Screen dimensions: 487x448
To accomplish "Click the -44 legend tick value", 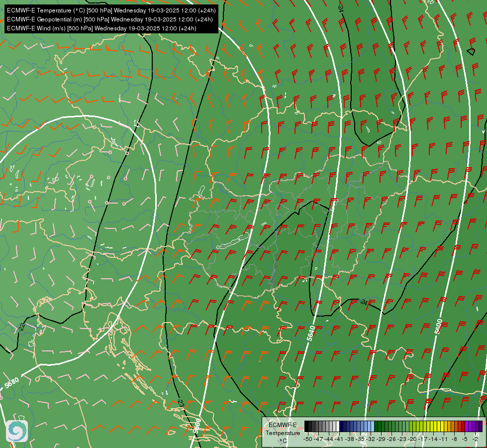I will pyautogui.click(x=329, y=439).
